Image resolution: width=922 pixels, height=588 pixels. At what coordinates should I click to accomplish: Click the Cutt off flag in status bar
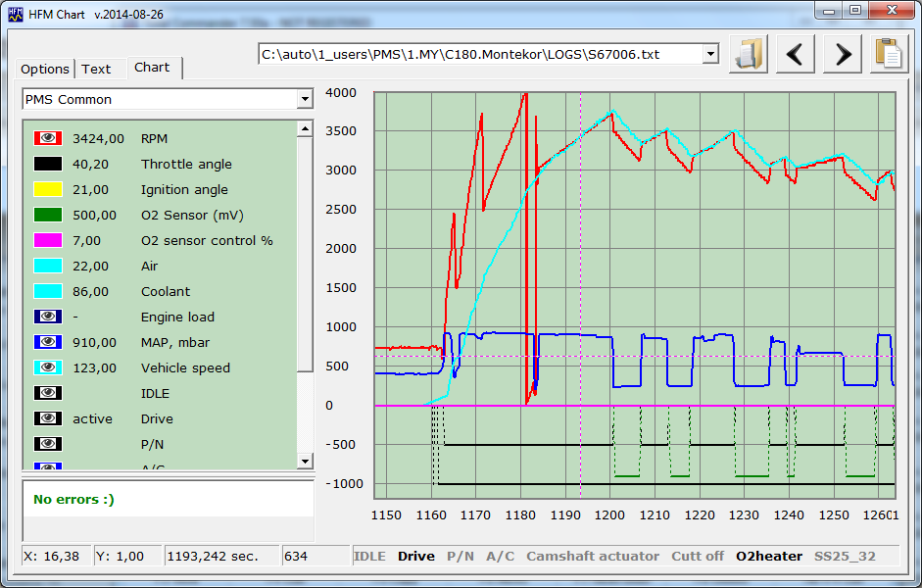point(698,557)
